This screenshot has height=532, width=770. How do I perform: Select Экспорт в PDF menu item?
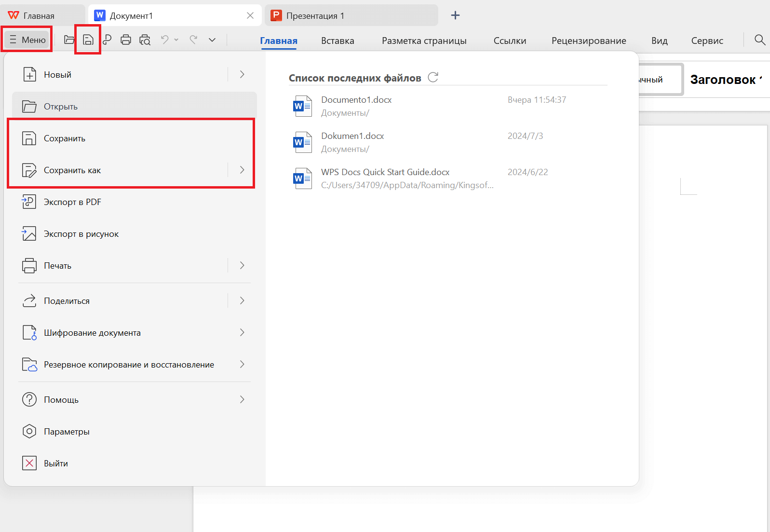(72, 202)
